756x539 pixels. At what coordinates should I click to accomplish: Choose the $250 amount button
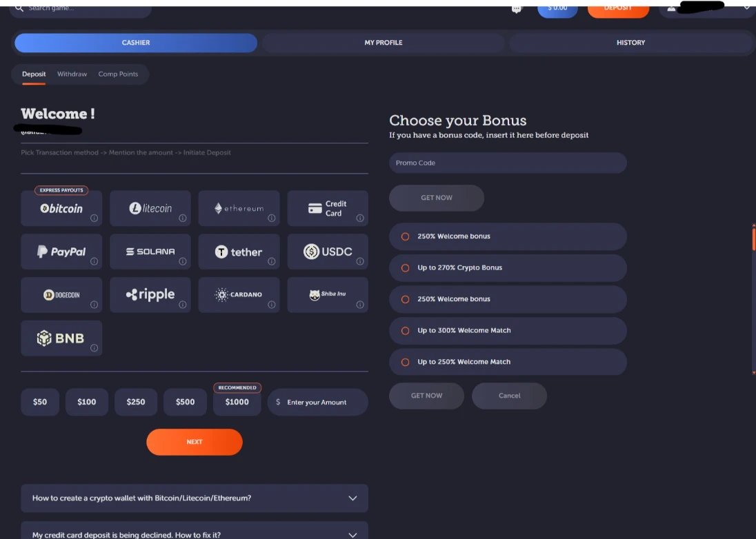tap(136, 402)
